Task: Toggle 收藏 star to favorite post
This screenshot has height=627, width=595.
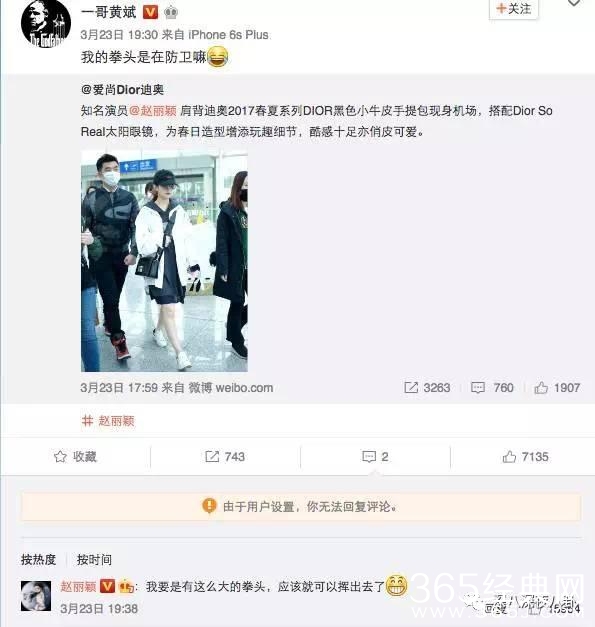Action: tap(75, 457)
